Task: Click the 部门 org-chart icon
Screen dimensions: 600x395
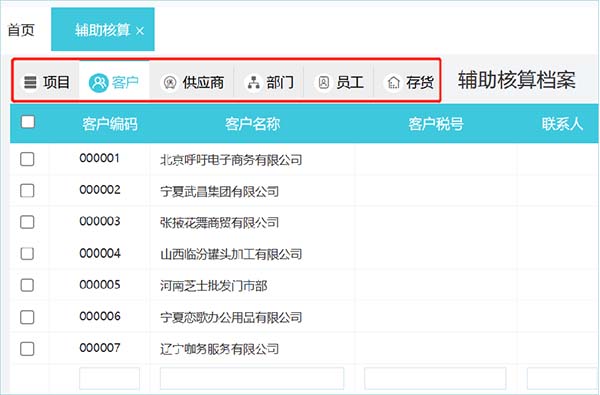Action: point(253,82)
